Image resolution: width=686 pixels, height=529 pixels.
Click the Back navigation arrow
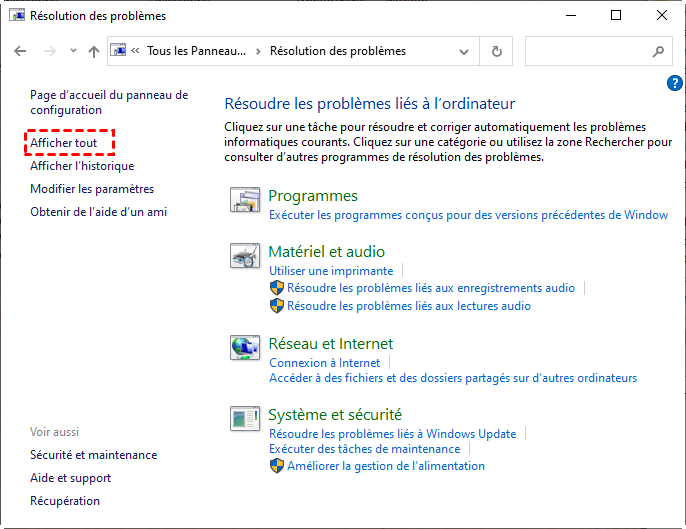click(20, 51)
